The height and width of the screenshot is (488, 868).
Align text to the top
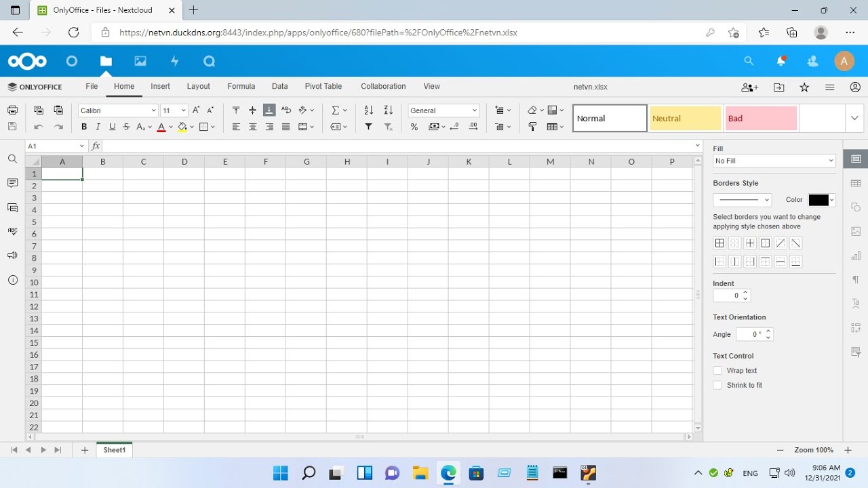coord(236,110)
